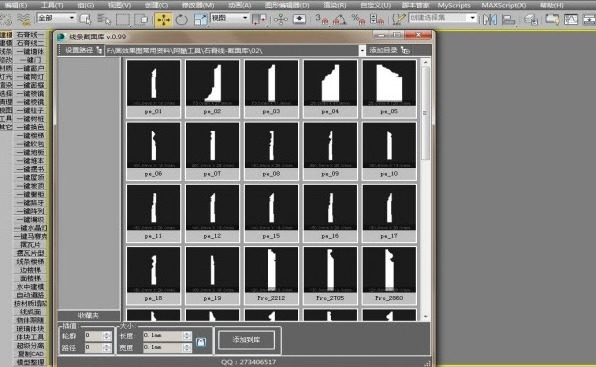The height and width of the screenshot is (367, 596).
Task: Select the ps_01 profile thumbnail
Action: pos(153,88)
